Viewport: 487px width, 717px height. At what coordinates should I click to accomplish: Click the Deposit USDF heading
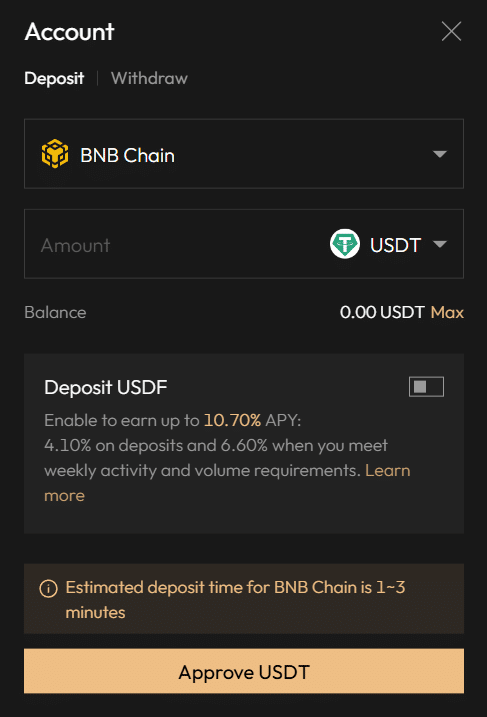[x=106, y=388]
